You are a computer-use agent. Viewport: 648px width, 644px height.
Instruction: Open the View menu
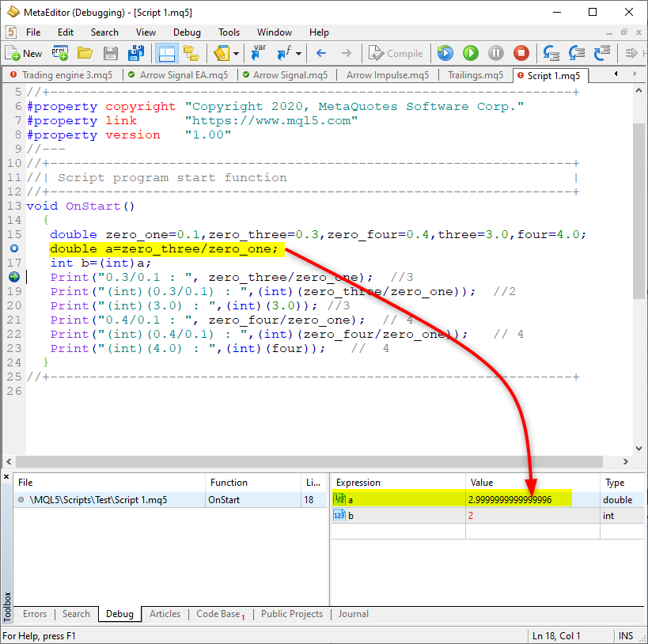point(146,32)
